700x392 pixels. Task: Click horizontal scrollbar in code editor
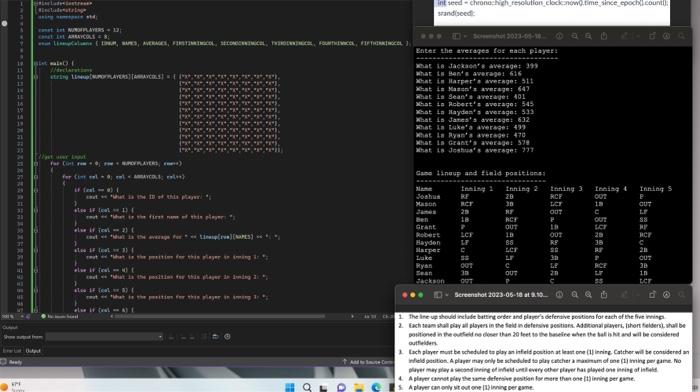point(221,317)
